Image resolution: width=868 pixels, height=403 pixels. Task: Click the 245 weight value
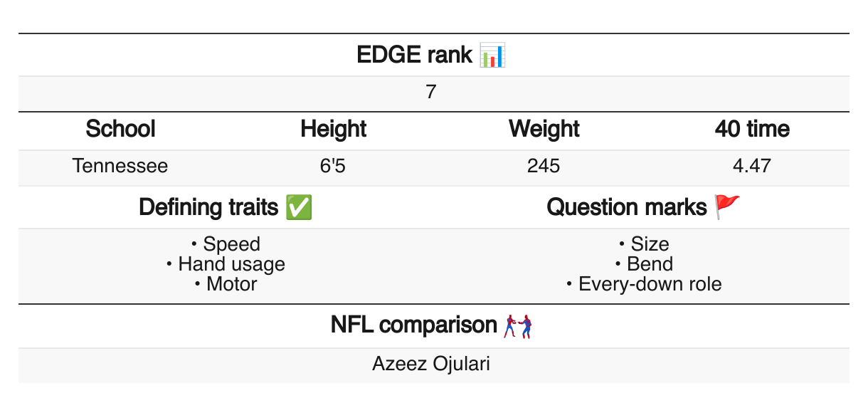[544, 167]
